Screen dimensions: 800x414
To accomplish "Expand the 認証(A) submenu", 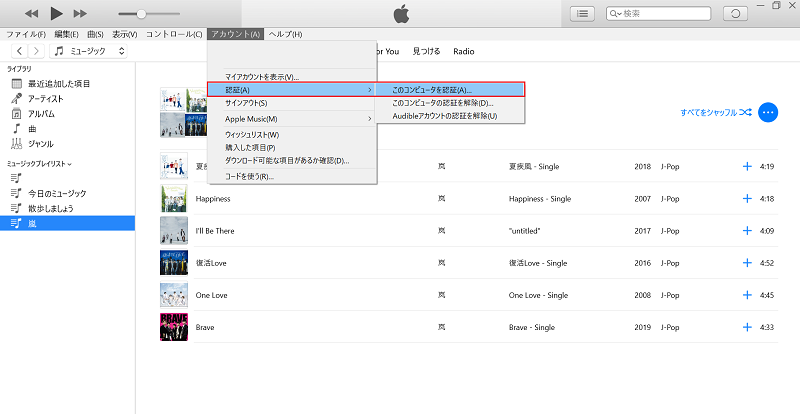I will click(x=292, y=90).
